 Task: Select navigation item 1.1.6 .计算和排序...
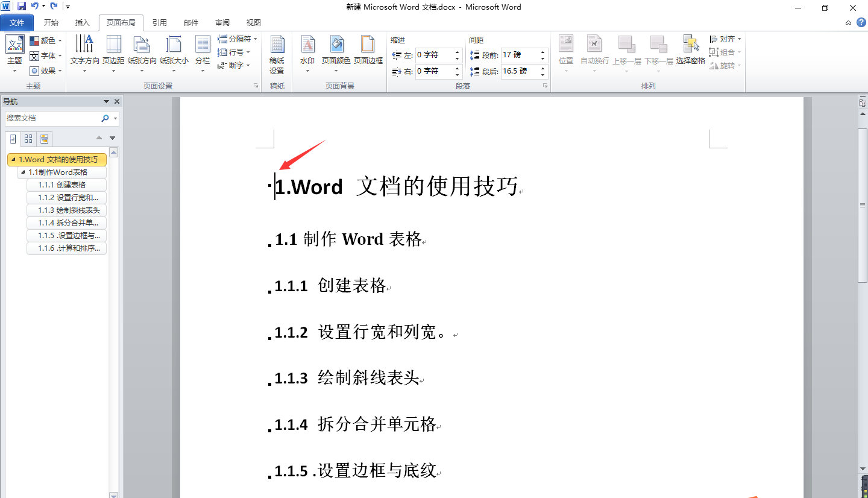[67, 248]
